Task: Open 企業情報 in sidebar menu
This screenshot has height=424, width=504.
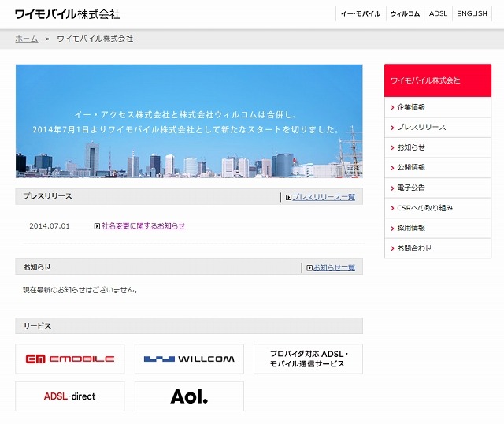Action: click(438, 107)
